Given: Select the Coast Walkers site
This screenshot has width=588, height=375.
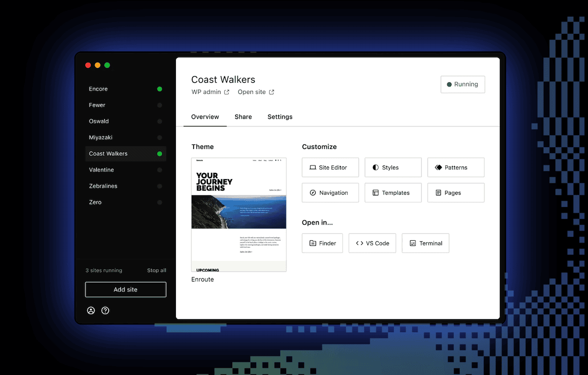Looking at the screenshot, I should pos(125,154).
